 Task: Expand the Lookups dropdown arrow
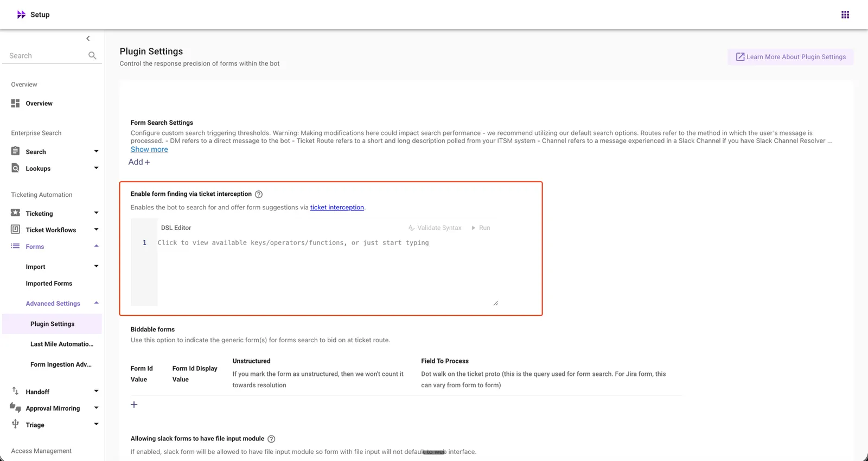96,168
